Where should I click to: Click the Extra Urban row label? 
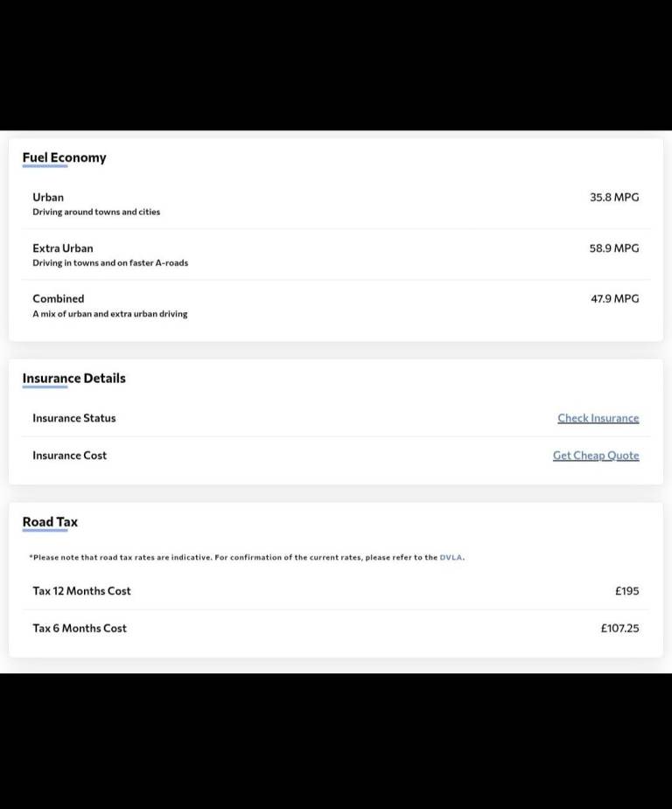[x=62, y=248]
